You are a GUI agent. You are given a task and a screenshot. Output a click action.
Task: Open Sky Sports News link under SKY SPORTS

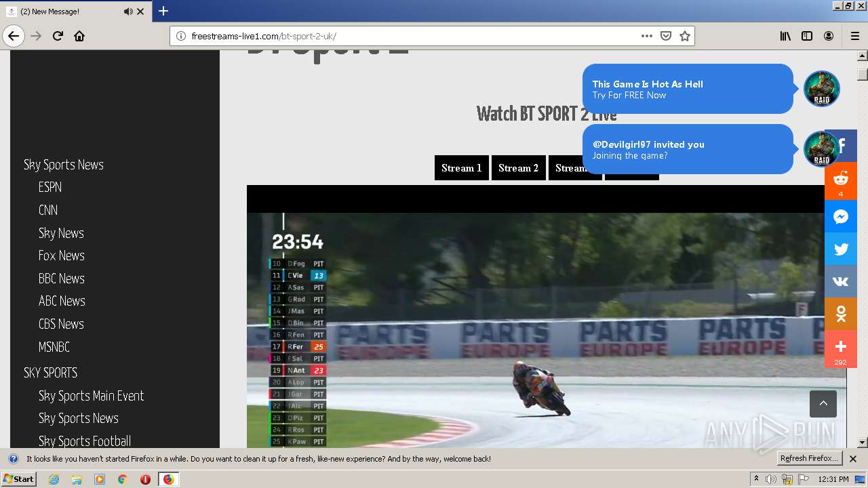coord(79,418)
